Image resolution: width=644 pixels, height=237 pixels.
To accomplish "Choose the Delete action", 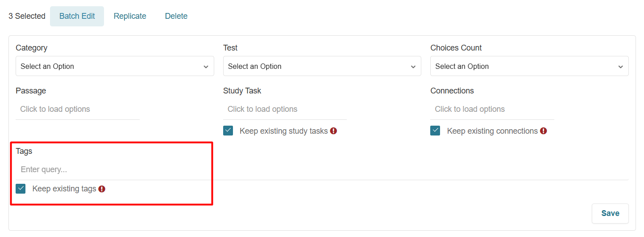I will 176,16.
